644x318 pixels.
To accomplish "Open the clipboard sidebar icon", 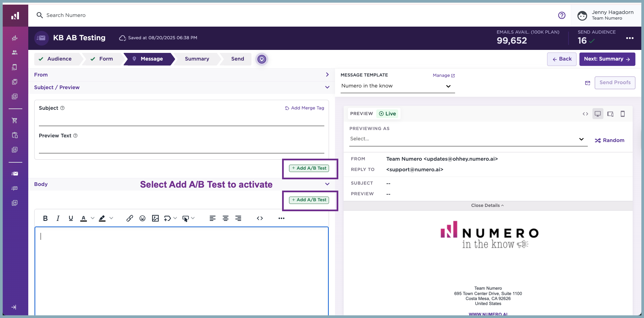I will (x=15, y=135).
